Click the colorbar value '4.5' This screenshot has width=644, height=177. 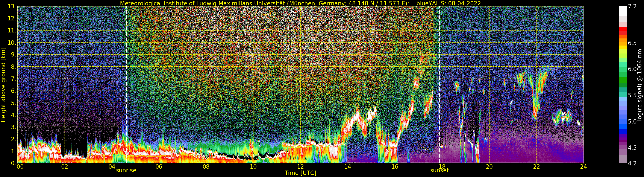[x=632, y=147]
